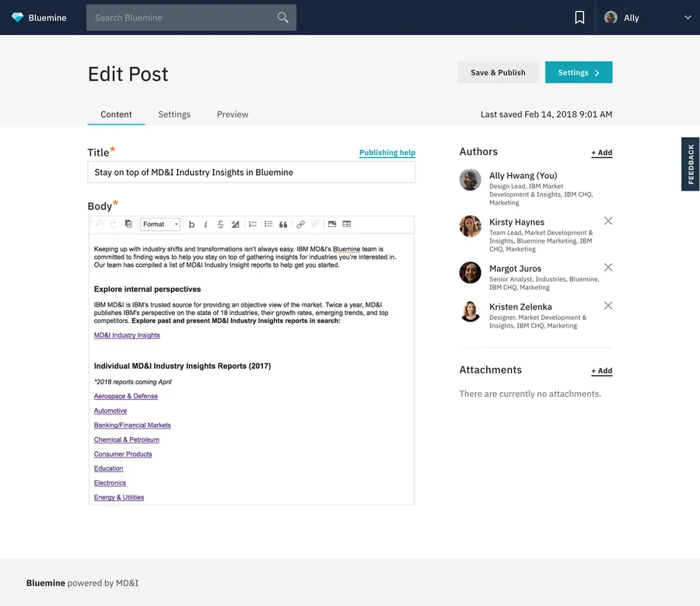Image resolution: width=700 pixels, height=606 pixels.
Task: Click the Kristen Zelenka name
Action: (520, 307)
